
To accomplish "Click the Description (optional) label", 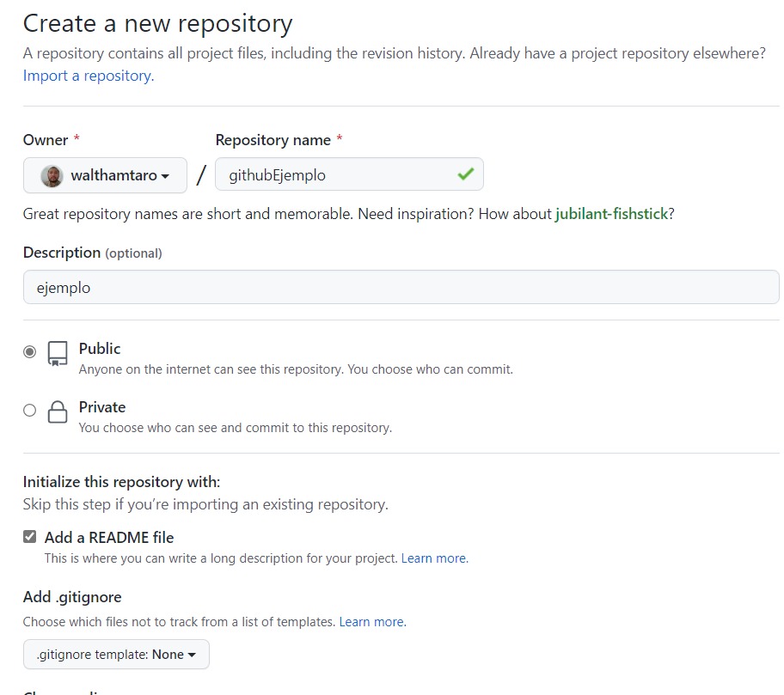I will 93,253.
